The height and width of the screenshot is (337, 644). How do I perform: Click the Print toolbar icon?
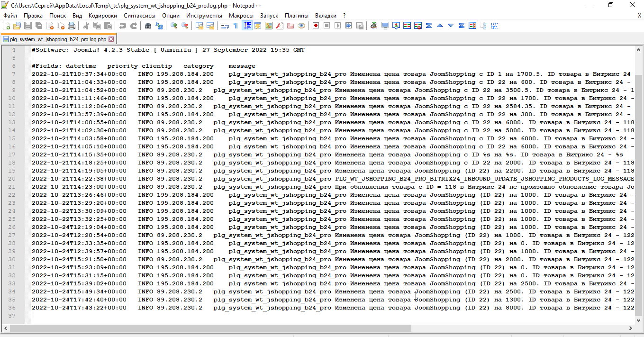point(71,26)
